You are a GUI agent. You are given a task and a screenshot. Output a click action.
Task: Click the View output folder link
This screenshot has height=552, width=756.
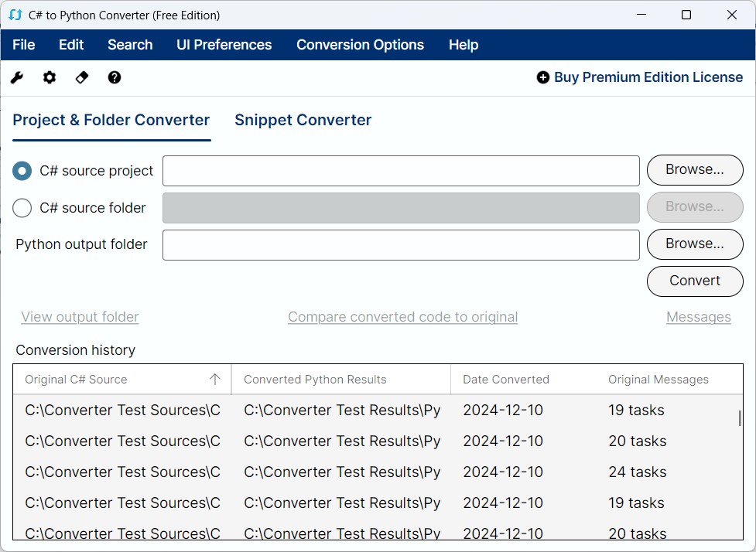coord(80,317)
